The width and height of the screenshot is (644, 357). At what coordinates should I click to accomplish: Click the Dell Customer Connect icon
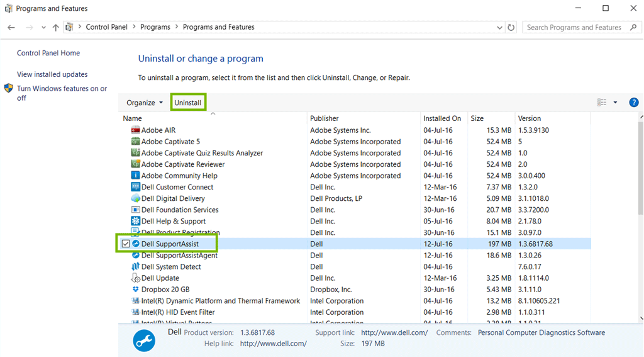tap(135, 187)
